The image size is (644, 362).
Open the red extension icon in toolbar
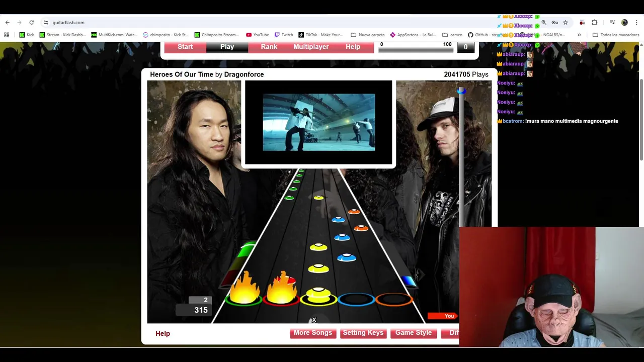coord(582,22)
